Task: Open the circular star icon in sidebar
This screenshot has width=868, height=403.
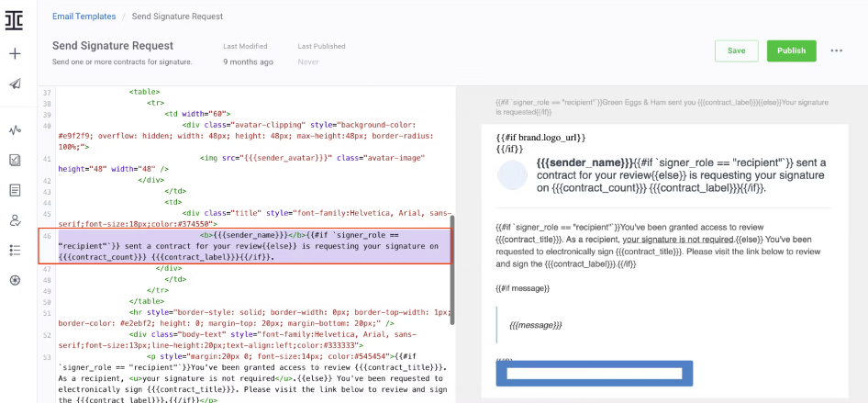Action: coord(15,280)
